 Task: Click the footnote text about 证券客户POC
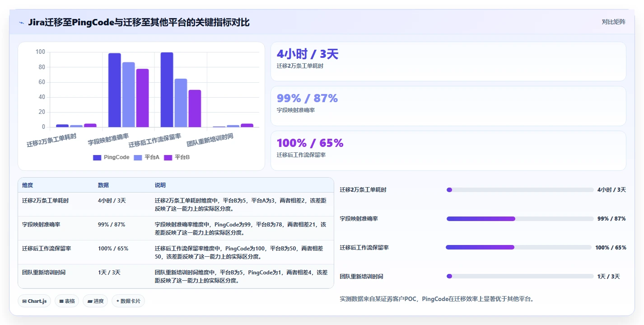point(437,299)
